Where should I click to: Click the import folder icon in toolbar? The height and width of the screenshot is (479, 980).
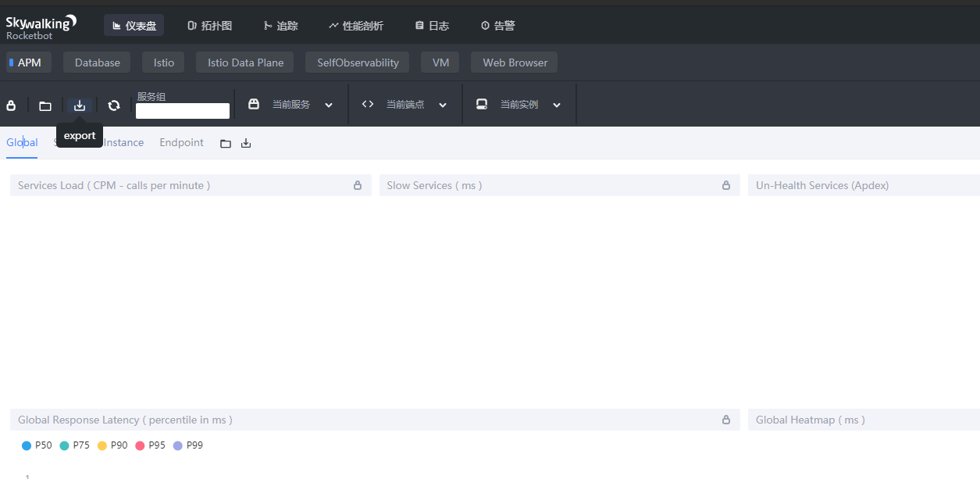[45, 105]
